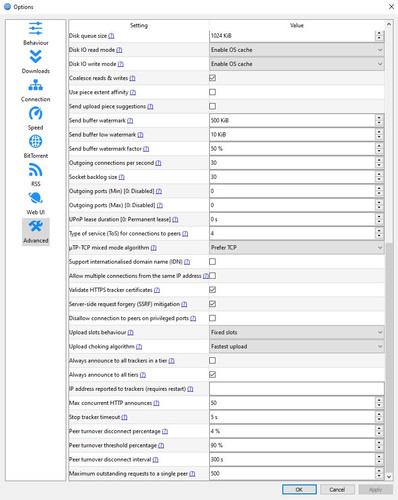Image resolution: width=398 pixels, height=500 pixels.
Task: Click the settings list vertical scrollbar thumb
Action: click(389, 357)
